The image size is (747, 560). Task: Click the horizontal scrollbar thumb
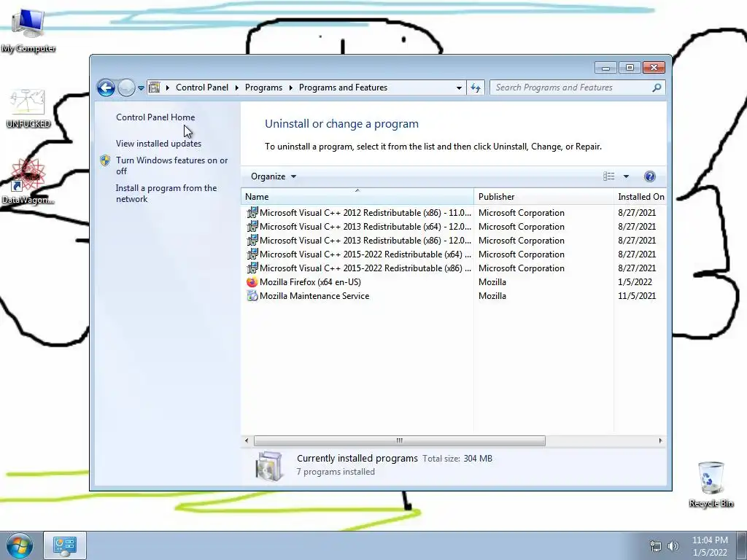coord(399,440)
